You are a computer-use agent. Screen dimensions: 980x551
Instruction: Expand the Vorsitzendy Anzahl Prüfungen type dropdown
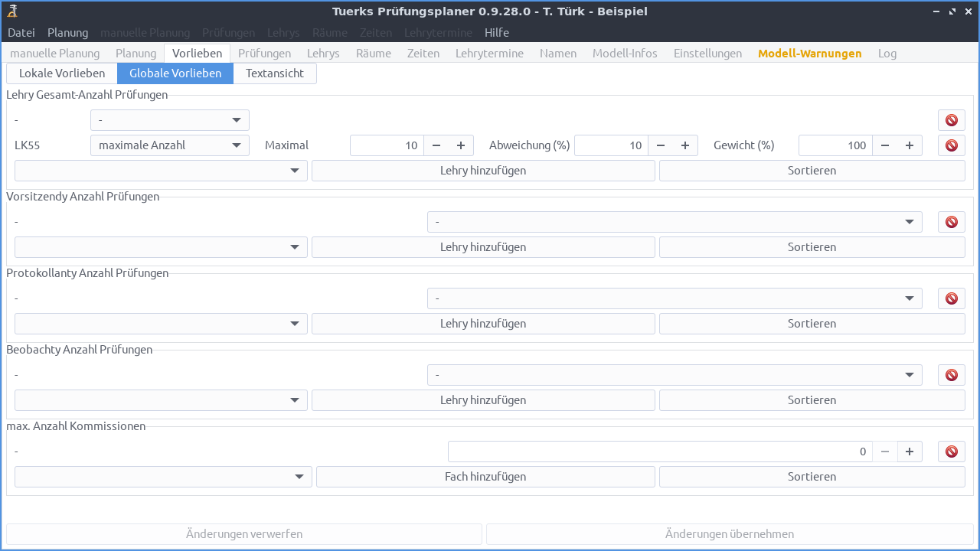(x=674, y=222)
